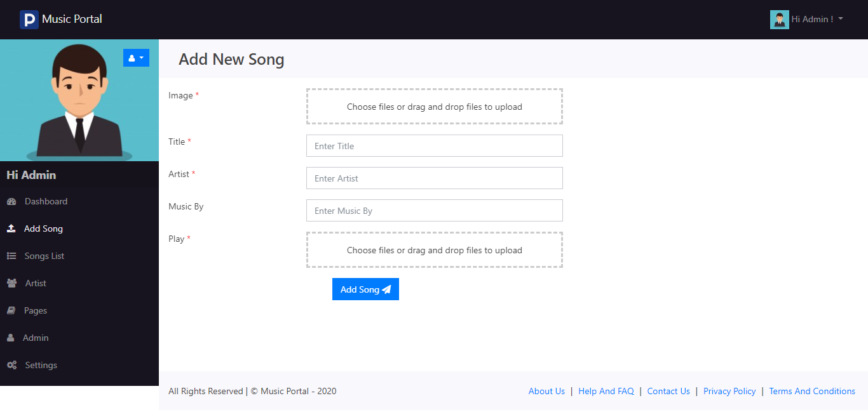Click the list icon beside Songs List
868x417 pixels.
click(x=10, y=256)
